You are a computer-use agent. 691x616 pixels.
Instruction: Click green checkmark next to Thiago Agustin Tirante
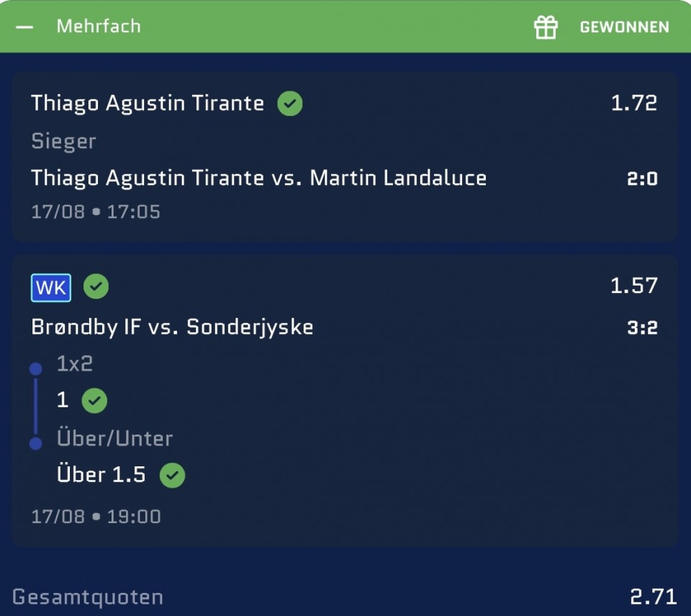click(x=289, y=104)
